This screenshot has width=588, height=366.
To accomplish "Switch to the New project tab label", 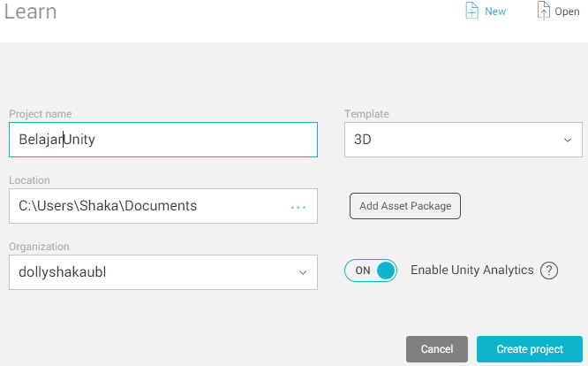I will [x=495, y=11].
